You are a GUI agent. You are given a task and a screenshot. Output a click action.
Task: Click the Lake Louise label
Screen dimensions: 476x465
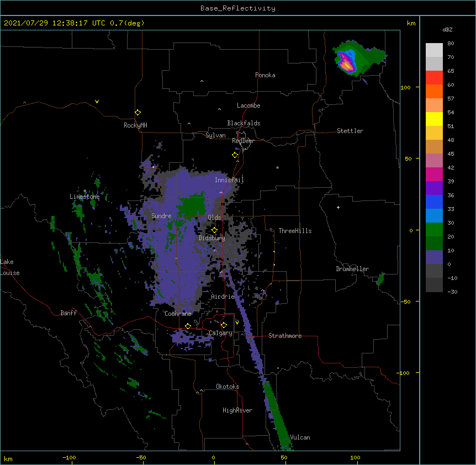click(10, 267)
